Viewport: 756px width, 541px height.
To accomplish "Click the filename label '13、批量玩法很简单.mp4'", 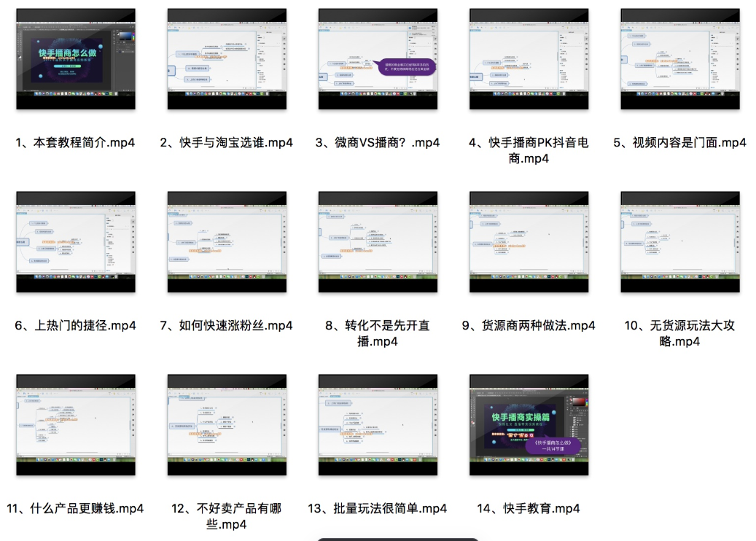I will (x=378, y=508).
